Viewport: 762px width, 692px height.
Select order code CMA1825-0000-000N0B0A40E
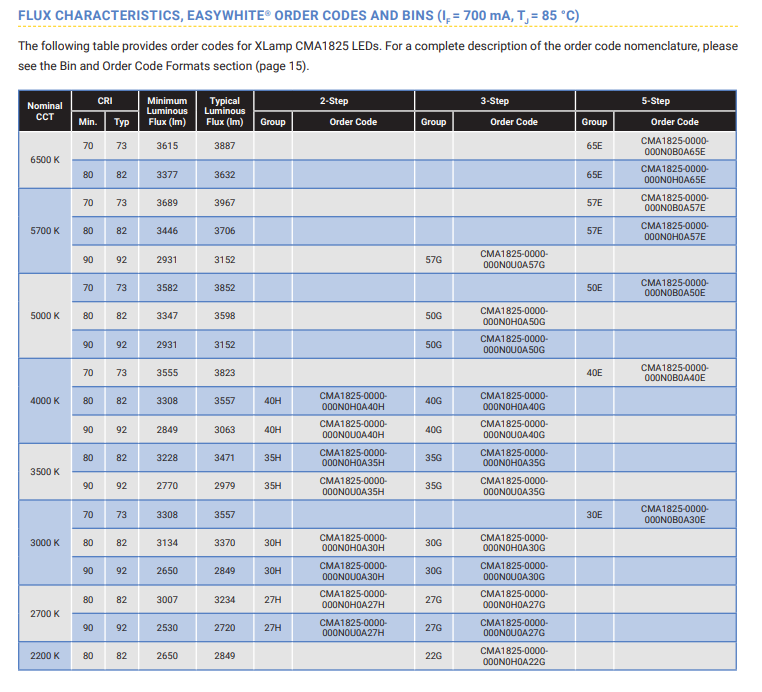click(x=675, y=373)
